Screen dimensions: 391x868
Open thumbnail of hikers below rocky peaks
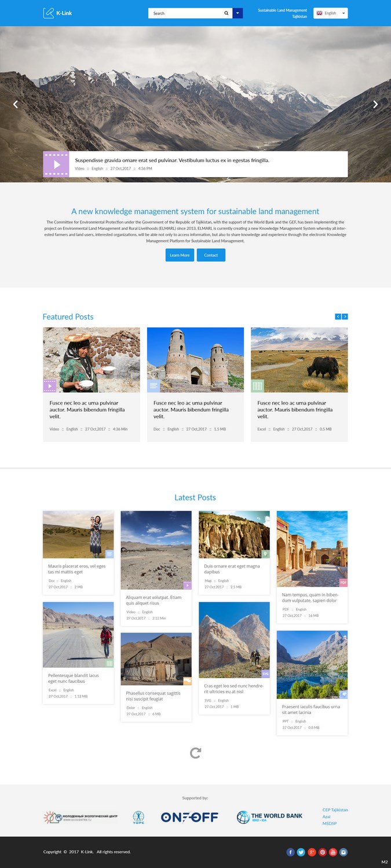(x=234, y=640)
